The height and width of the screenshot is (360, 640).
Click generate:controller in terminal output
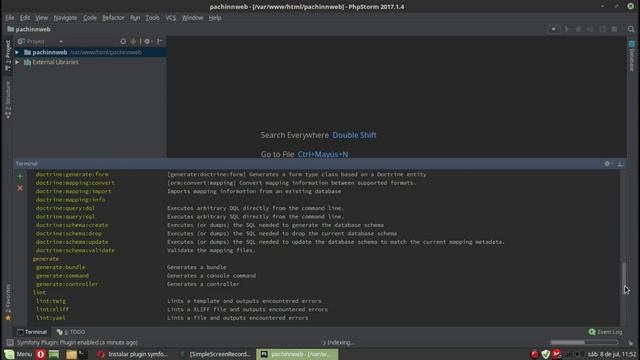click(67, 284)
